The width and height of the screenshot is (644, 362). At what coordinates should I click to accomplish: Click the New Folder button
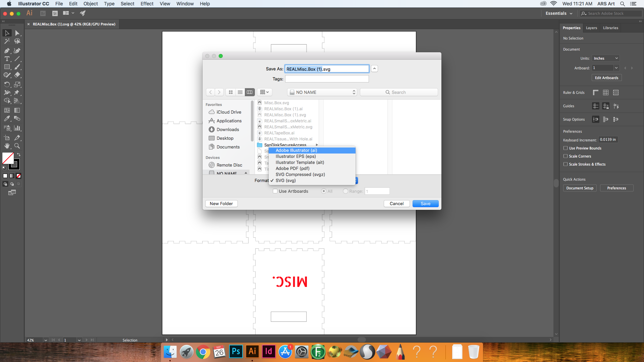pyautogui.click(x=221, y=203)
